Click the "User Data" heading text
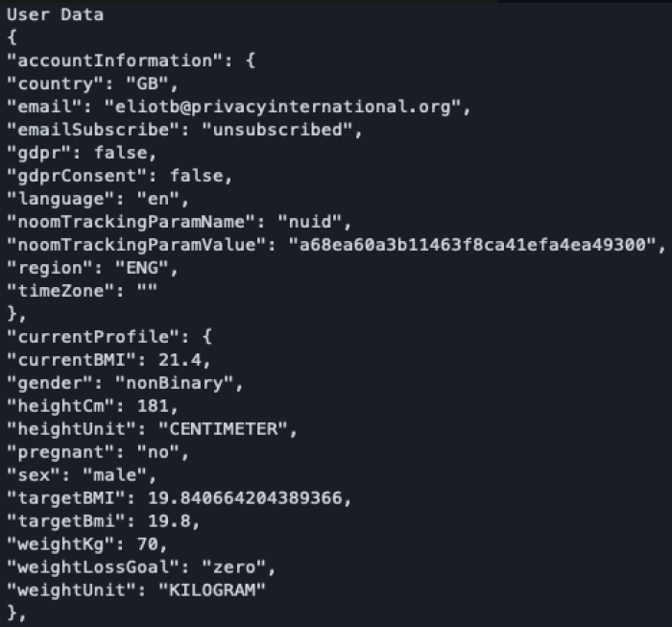Viewport: 672px width, 627px height. [x=55, y=15]
